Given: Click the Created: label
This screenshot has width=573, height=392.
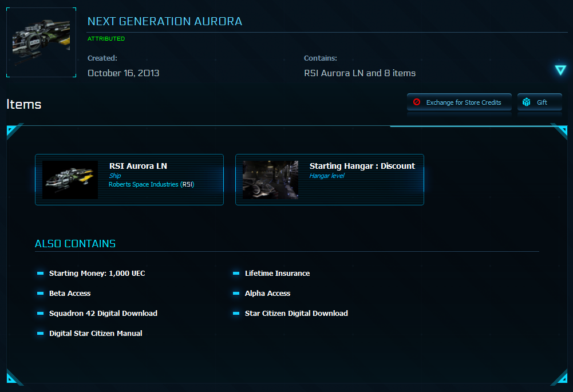Looking at the screenshot, I should [102, 58].
